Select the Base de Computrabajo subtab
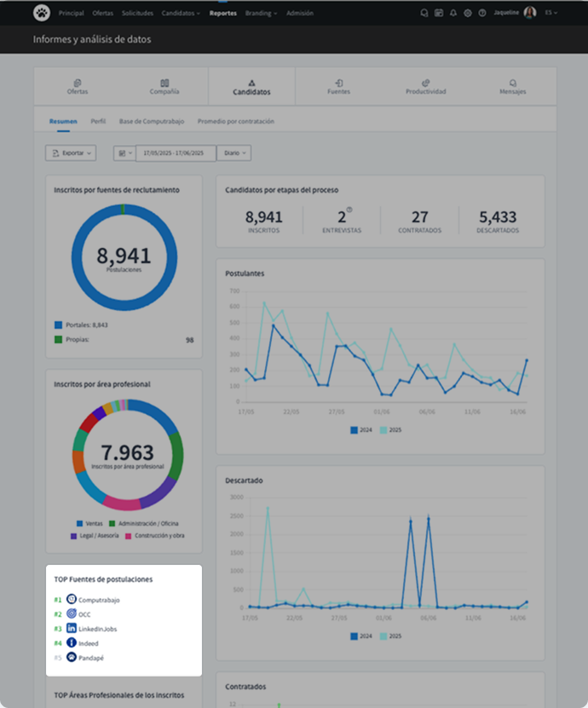 click(151, 122)
